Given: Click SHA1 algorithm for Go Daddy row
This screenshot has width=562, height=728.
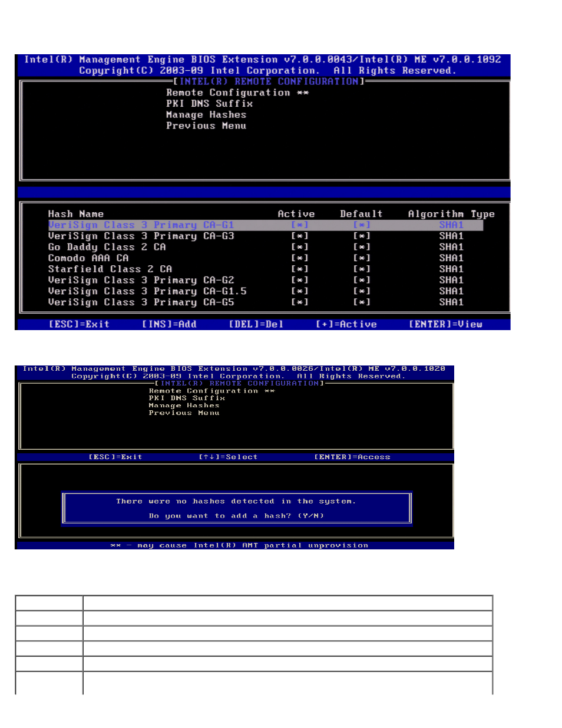Looking at the screenshot, I should [x=451, y=247].
